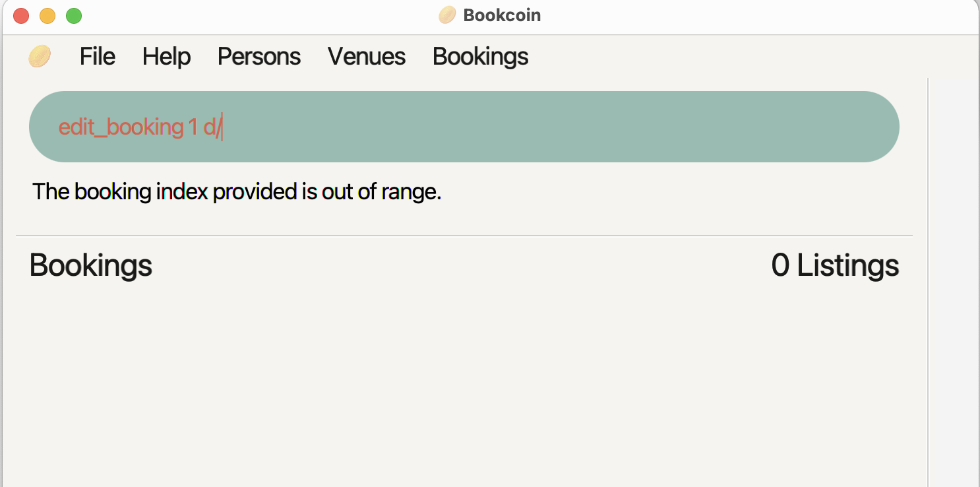The image size is (980, 487).
Task: Open the Help menu
Action: pyautogui.click(x=166, y=56)
